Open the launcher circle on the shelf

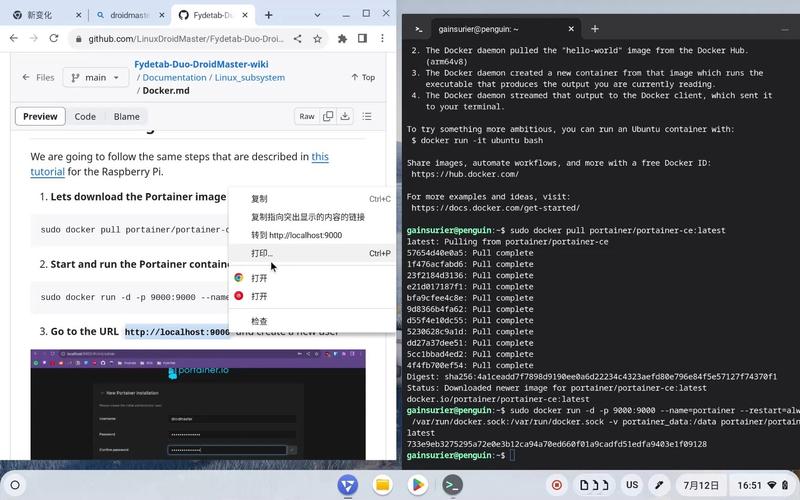tap(15, 485)
